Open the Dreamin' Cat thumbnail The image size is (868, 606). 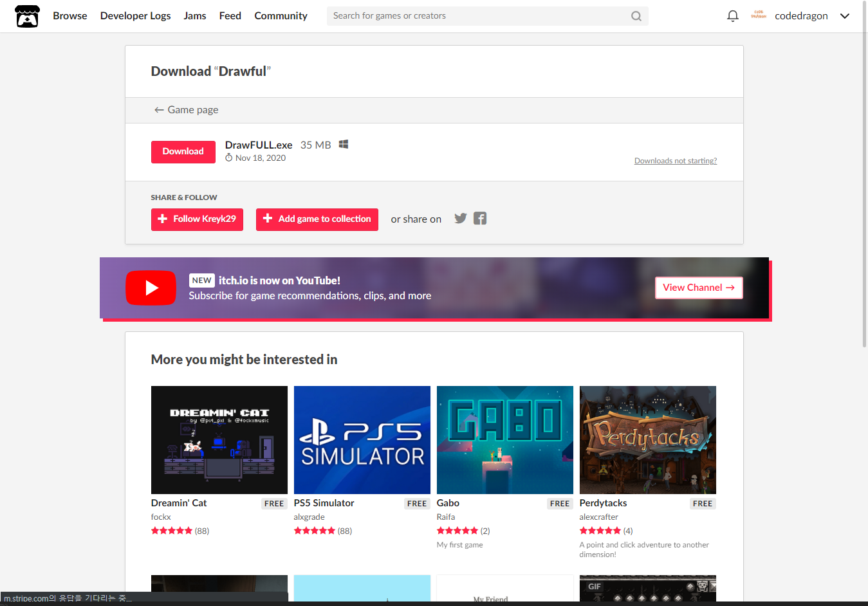click(x=219, y=440)
